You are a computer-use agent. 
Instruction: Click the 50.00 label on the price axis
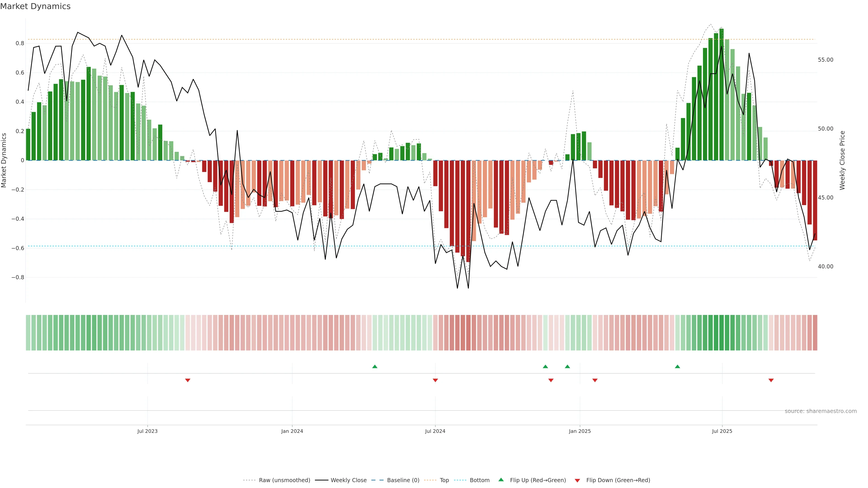point(825,129)
